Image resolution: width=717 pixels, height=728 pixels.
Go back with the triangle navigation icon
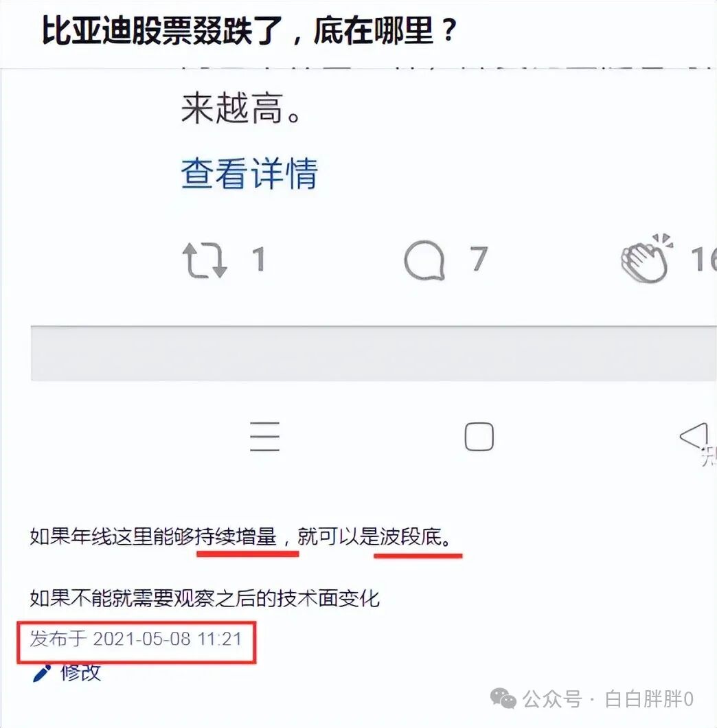point(694,436)
